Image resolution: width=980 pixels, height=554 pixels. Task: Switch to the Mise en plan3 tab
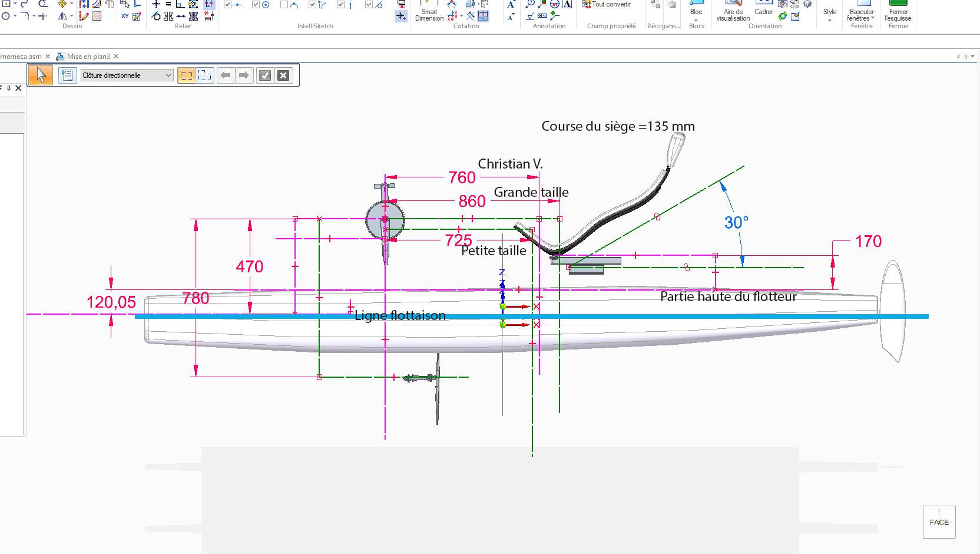coord(88,57)
